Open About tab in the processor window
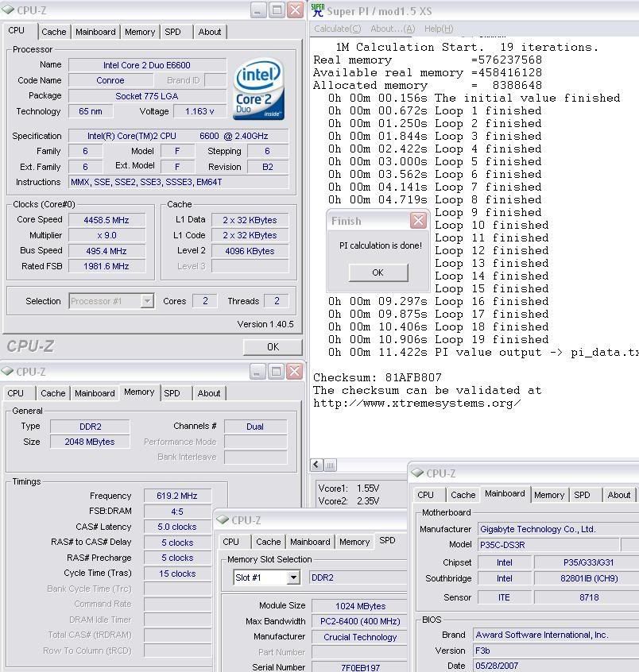The height and width of the screenshot is (672, 639). point(210,32)
